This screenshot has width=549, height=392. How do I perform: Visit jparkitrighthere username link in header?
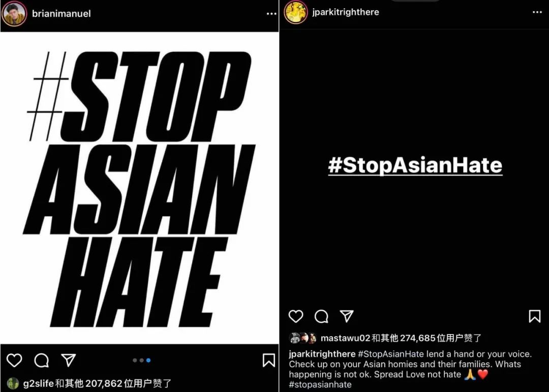(x=346, y=12)
